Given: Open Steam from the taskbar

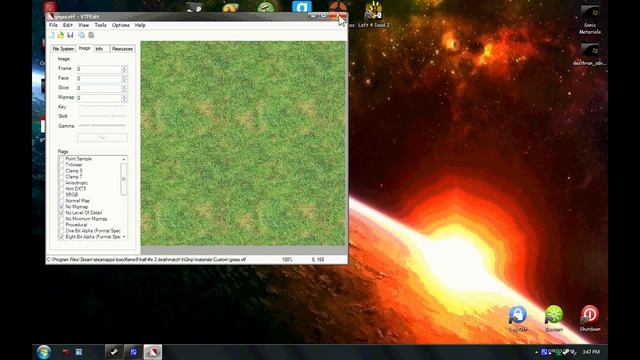Looking at the screenshot, I should point(114,352).
